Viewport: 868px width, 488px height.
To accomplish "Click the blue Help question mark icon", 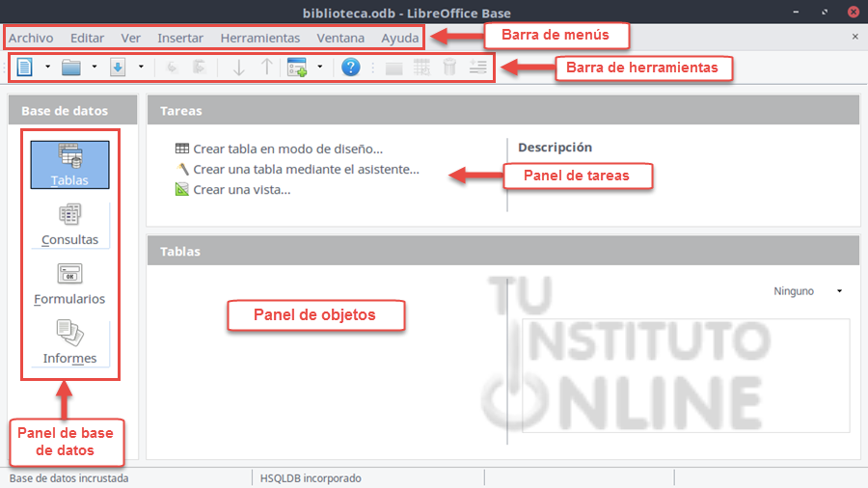I will click(350, 68).
